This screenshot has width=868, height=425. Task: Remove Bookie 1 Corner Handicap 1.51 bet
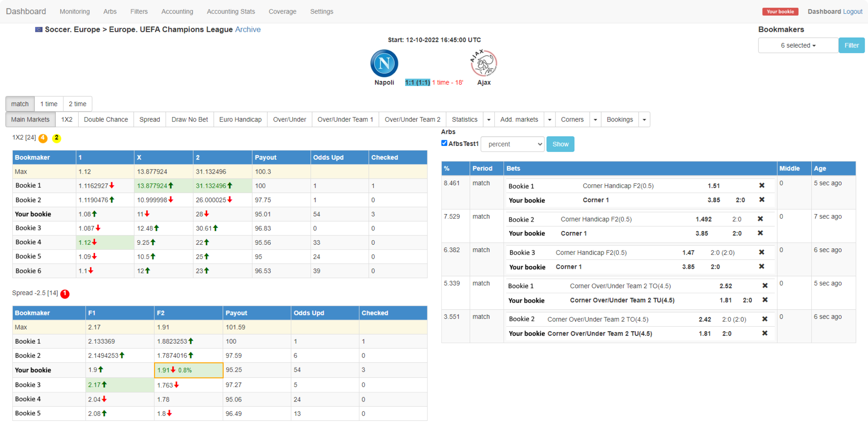coord(762,186)
